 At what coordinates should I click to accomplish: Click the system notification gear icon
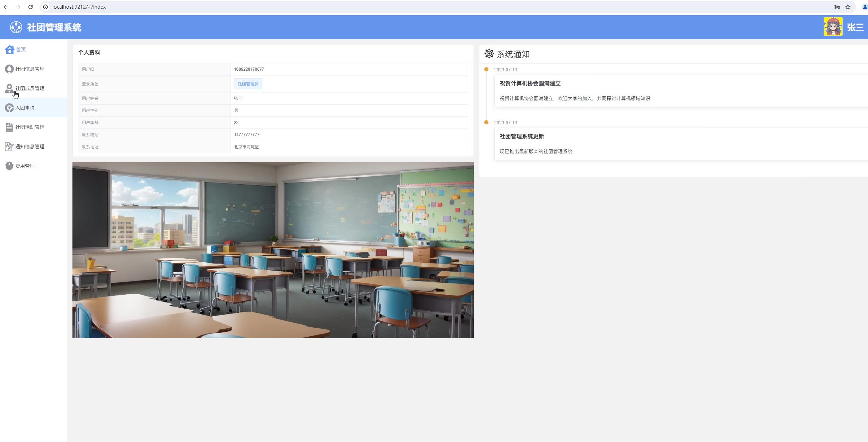(489, 54)
